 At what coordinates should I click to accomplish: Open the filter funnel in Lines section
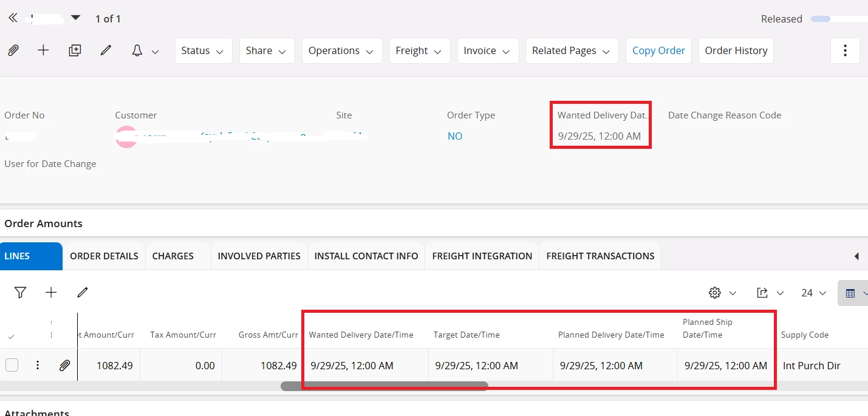click(x=20, y=293)
